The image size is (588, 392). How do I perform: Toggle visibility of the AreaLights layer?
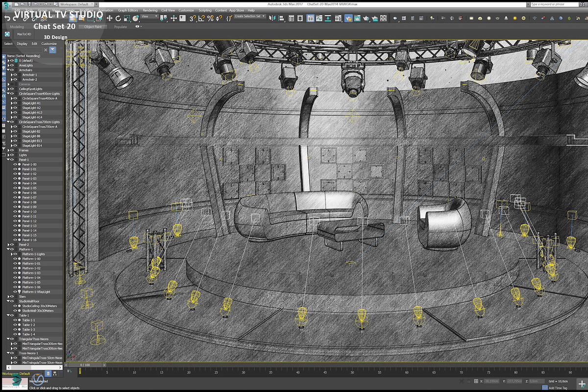[12, 65]
